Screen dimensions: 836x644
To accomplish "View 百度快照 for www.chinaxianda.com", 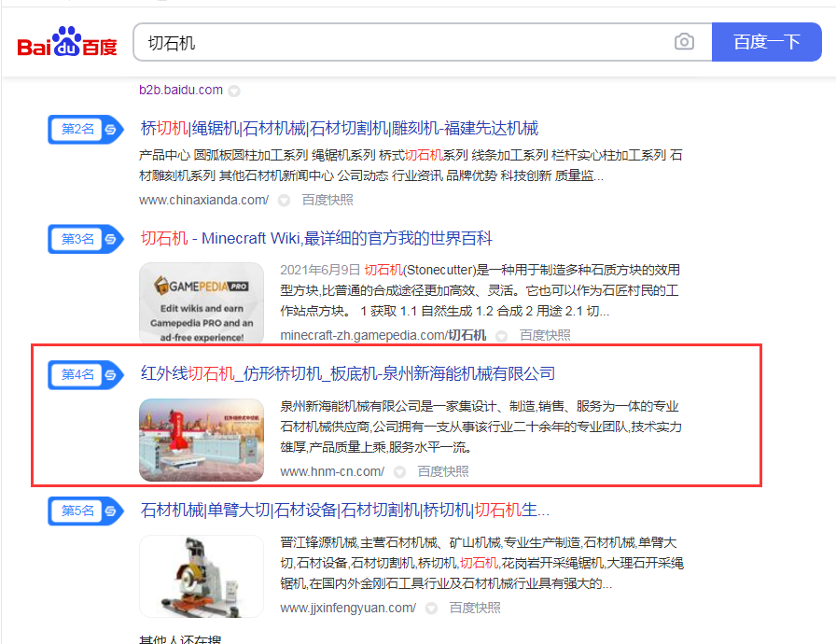I will click(x=327, y=200).
